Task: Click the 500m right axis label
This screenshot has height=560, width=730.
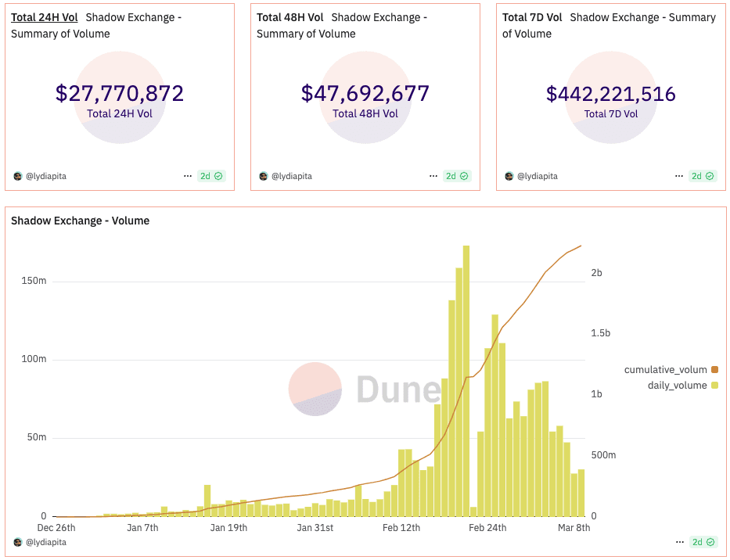Action: click(x=603, y=454)
